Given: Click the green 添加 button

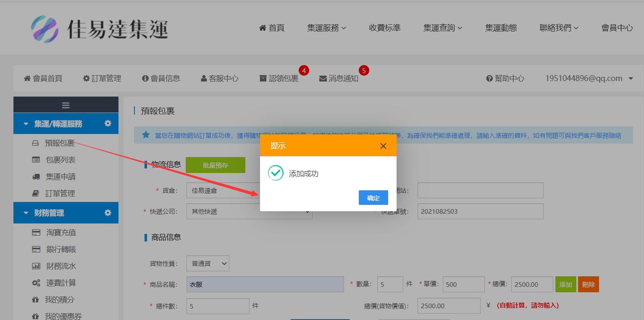Looking at the screenshot, I should coord(566,284).
